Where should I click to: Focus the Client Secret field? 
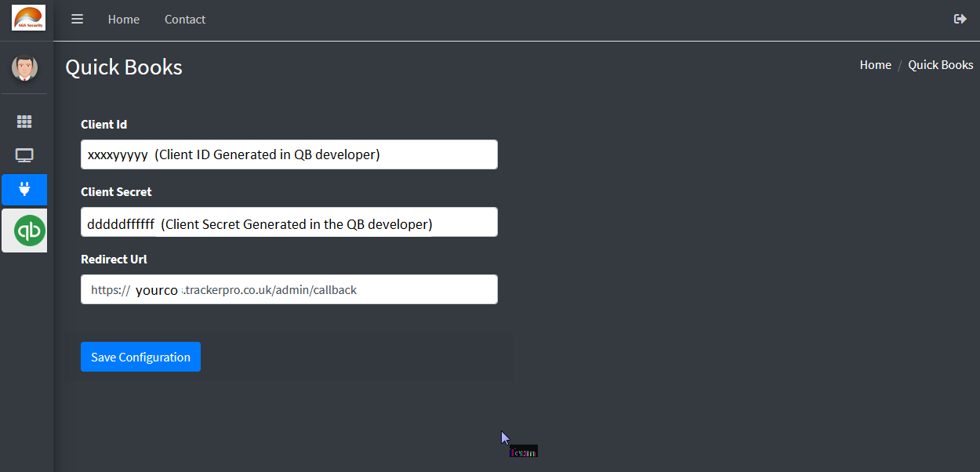[289, 222]
